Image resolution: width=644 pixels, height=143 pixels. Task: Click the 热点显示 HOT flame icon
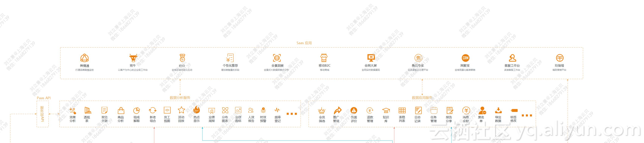[197, 110]
